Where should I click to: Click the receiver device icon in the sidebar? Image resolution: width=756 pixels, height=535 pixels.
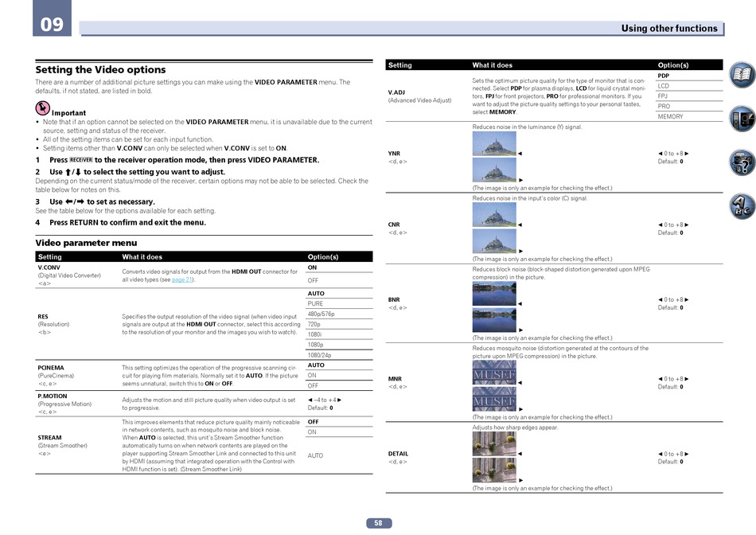(x=742, y=118)
